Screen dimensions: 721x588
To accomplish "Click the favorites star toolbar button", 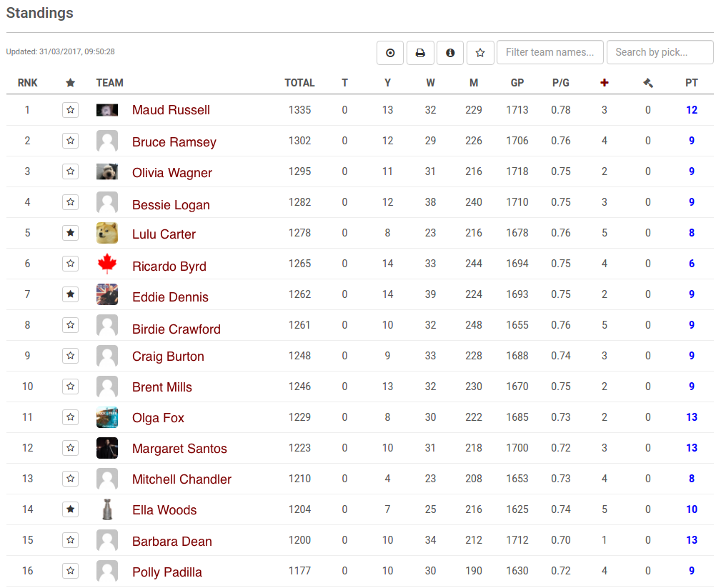I will [480, 53].
